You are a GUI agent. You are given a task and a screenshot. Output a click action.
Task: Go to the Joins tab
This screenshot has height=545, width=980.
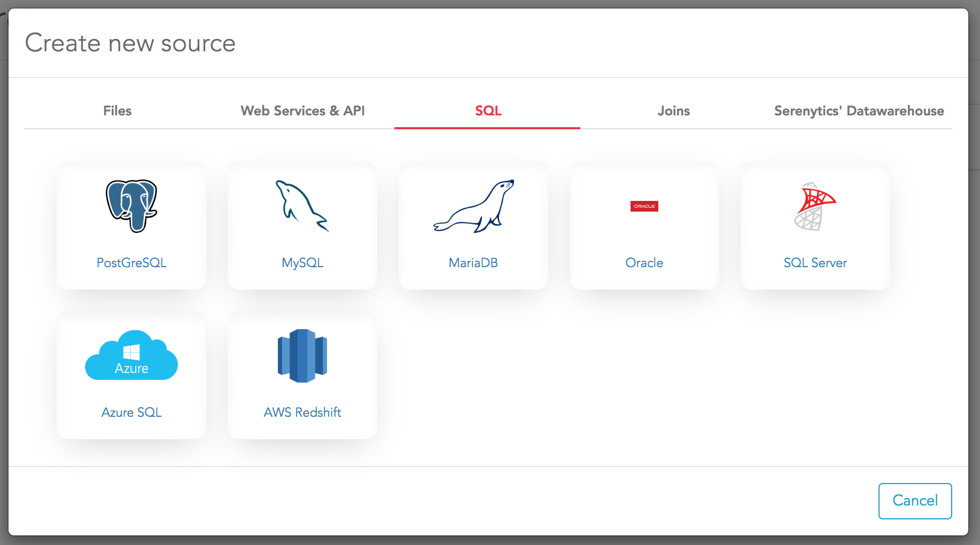(x=673, y=111)
